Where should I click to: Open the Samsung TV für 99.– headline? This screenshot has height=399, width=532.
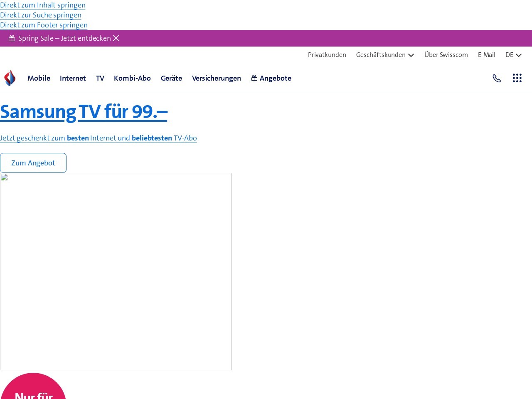point(84,112)
